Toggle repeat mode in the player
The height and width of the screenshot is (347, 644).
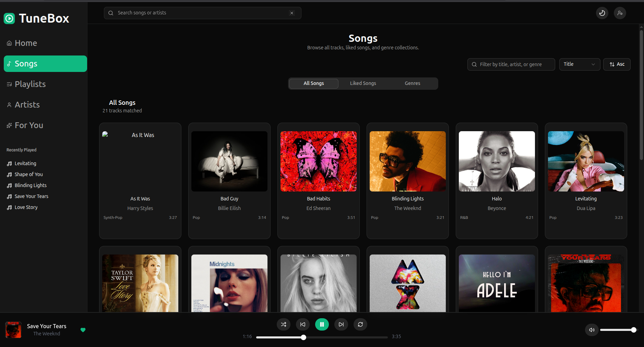[360, 324]
